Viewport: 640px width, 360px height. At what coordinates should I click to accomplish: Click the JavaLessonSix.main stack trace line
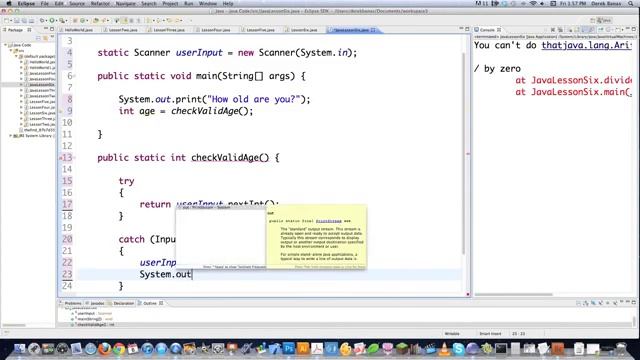pos(573,92)
